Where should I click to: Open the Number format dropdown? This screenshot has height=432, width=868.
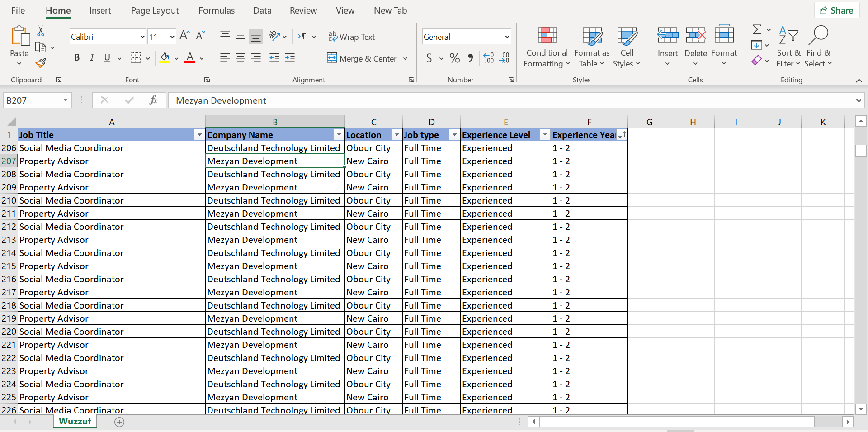[x=506, y=37]
